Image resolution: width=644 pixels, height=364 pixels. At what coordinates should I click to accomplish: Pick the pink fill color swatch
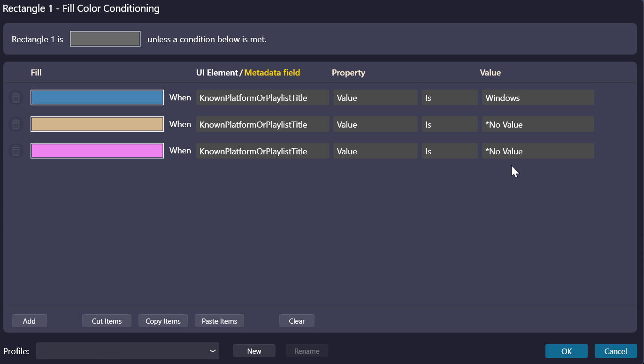pyautogui.click(x=97, y=151)
